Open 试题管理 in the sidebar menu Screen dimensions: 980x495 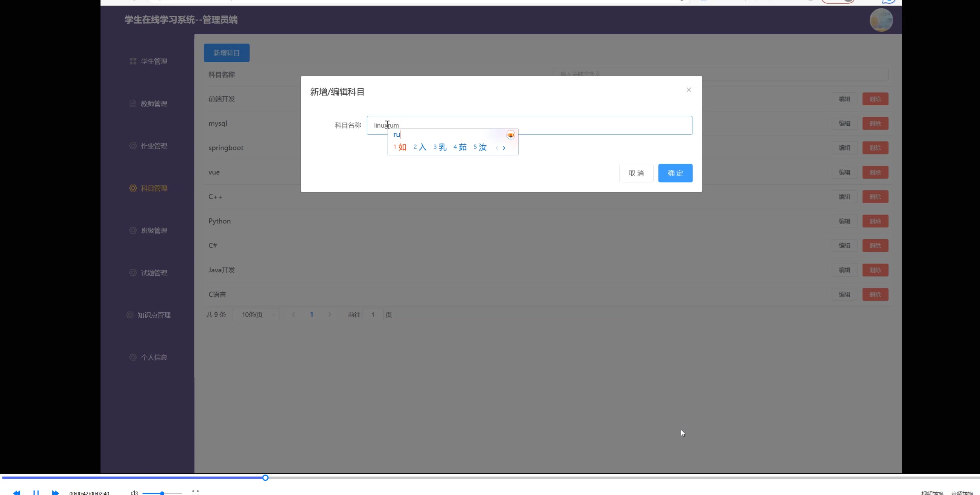click(154, 273)
